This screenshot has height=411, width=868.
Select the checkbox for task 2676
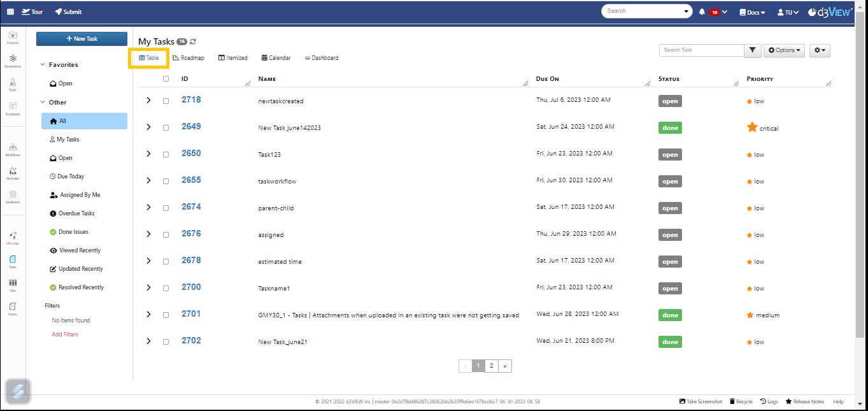[166, 234]
